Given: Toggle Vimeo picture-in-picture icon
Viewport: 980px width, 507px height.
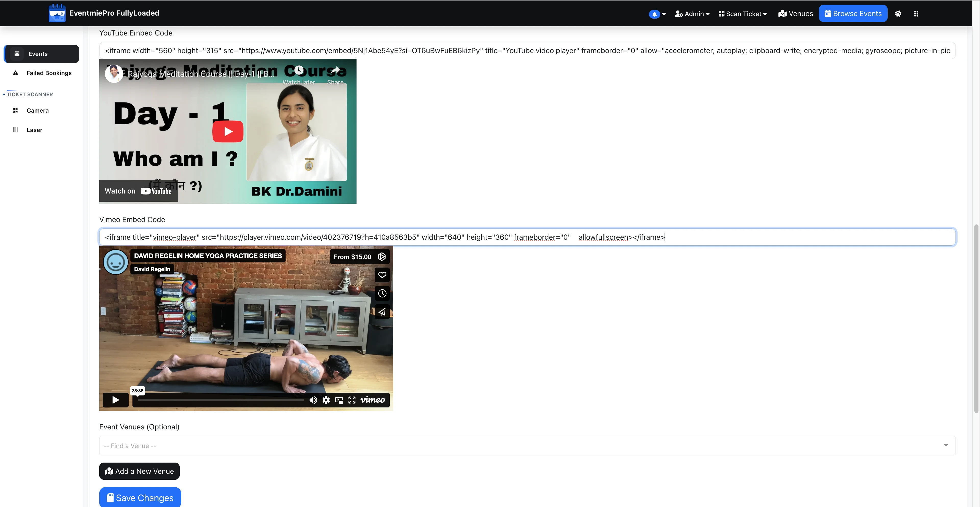Looking at the screenshot, I should [339, 400].
